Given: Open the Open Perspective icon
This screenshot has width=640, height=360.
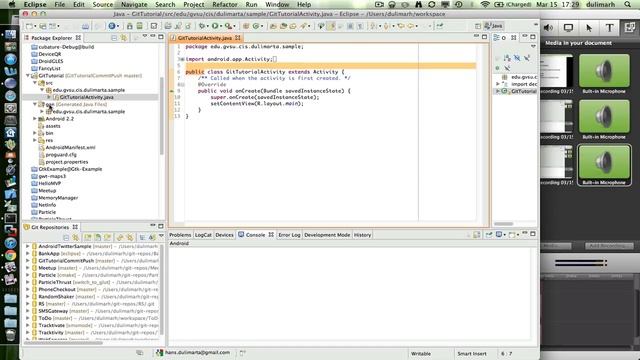Looking at the screenshot, I should pos(478,26).
